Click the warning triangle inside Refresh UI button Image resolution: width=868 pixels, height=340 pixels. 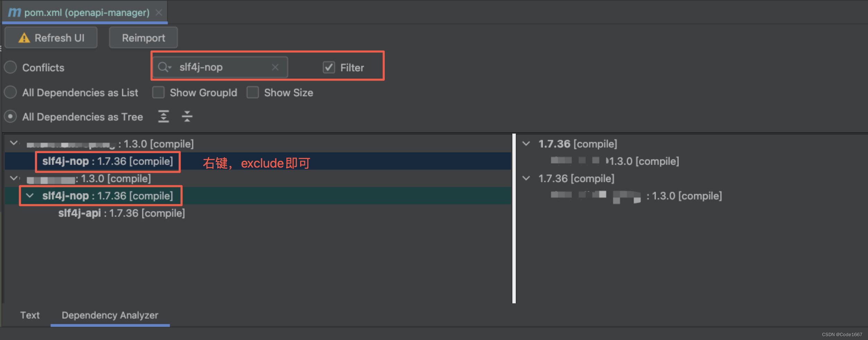tap(24, 38)
